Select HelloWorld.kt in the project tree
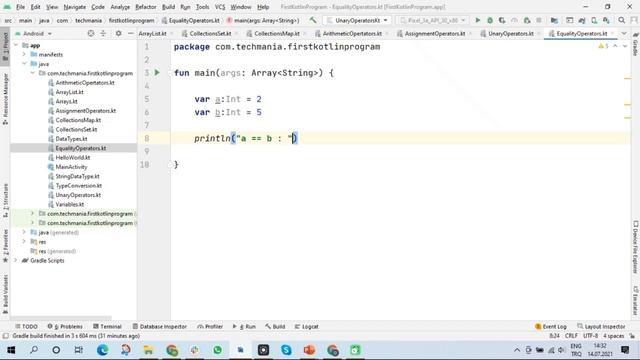 73,158
